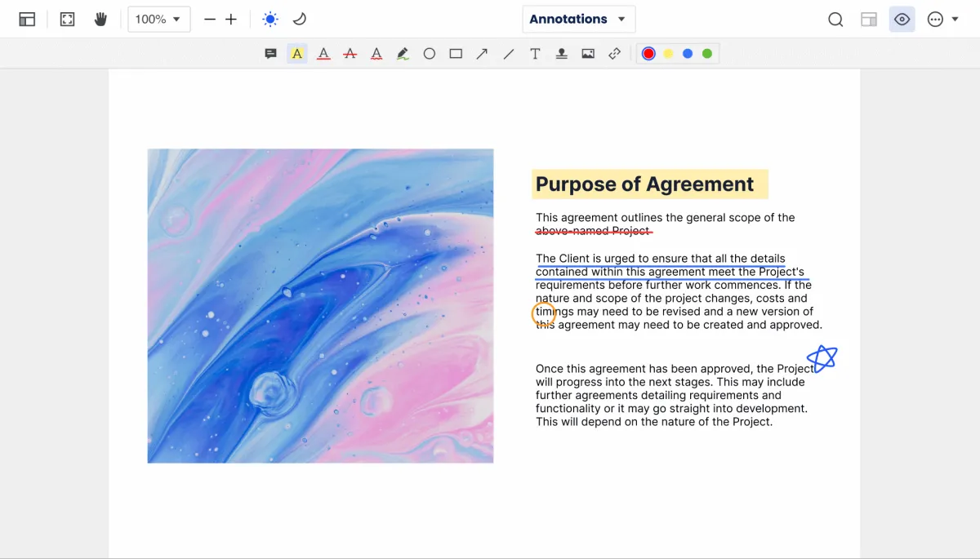Screen dimensions: 980x559
Task: Select the rectangle shape tool
Action: (x=456, y=54)
